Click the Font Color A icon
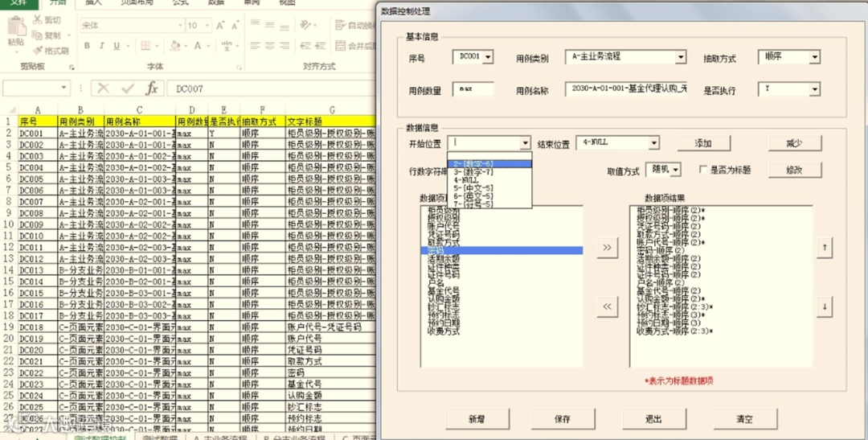This screenshot has width=868, height=440. point(198,46)
